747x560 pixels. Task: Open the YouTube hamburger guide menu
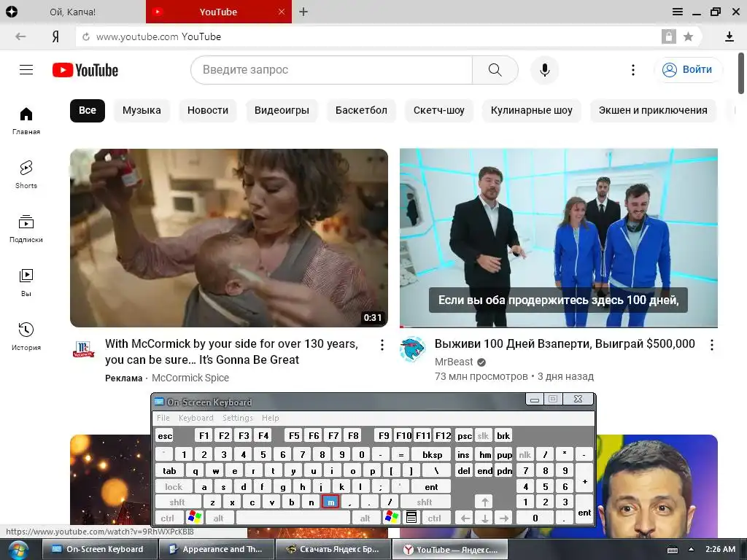(26, 70)
